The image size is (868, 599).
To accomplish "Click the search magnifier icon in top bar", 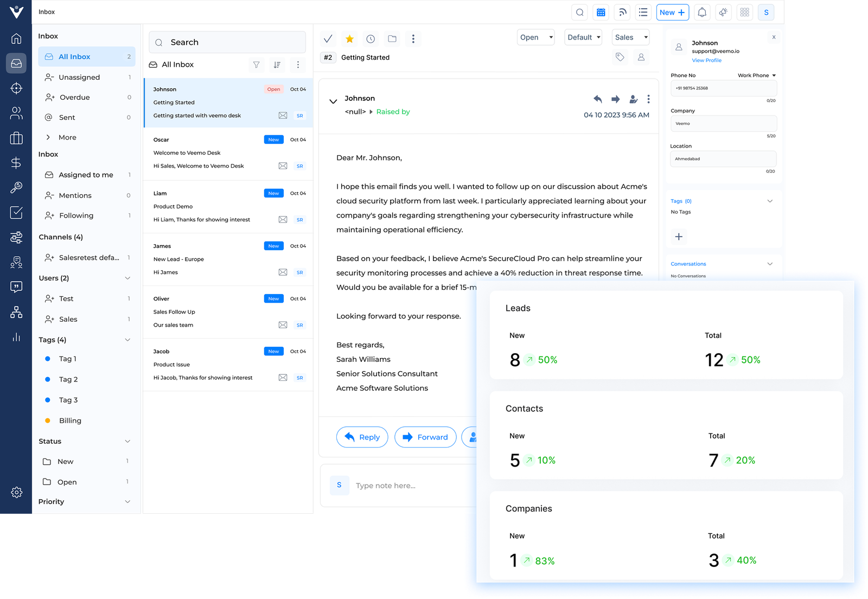I will (x=579, y=12).
